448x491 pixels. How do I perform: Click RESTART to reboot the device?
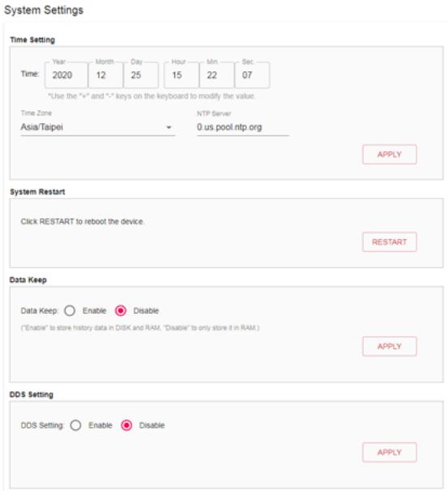[390, 242]
